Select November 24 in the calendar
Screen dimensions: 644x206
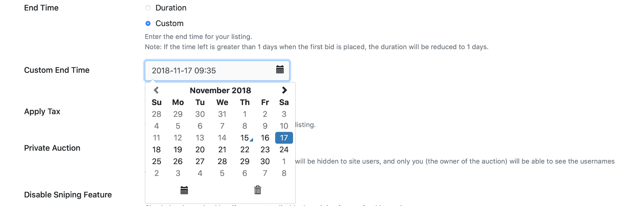[x=284, y=150]
